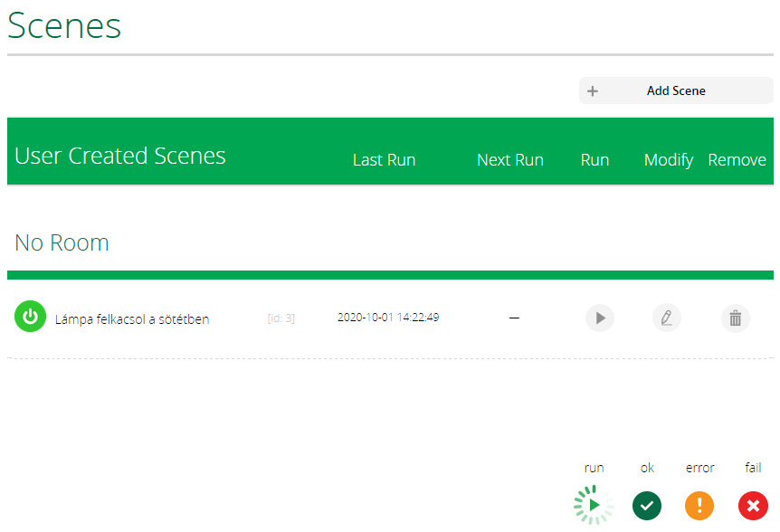Click the last run timestamp 2020-10-01 14:22:49

point(388,318)
